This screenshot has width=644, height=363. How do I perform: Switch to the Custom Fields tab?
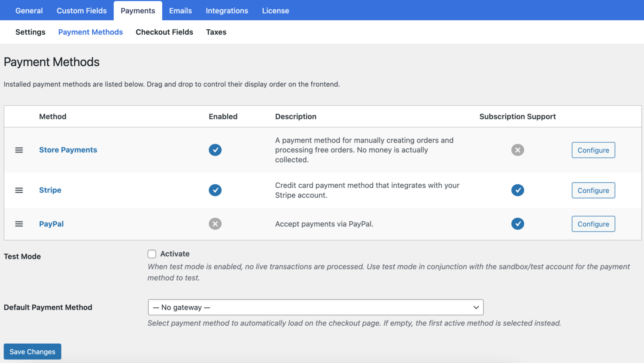tap(82, 11)
